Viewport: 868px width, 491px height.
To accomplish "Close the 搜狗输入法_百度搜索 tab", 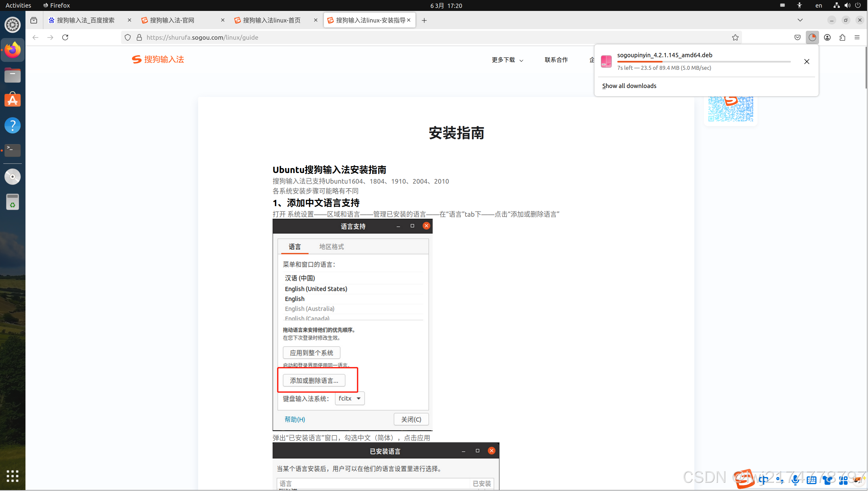I will pyautogui.click(x=129, y=20).
